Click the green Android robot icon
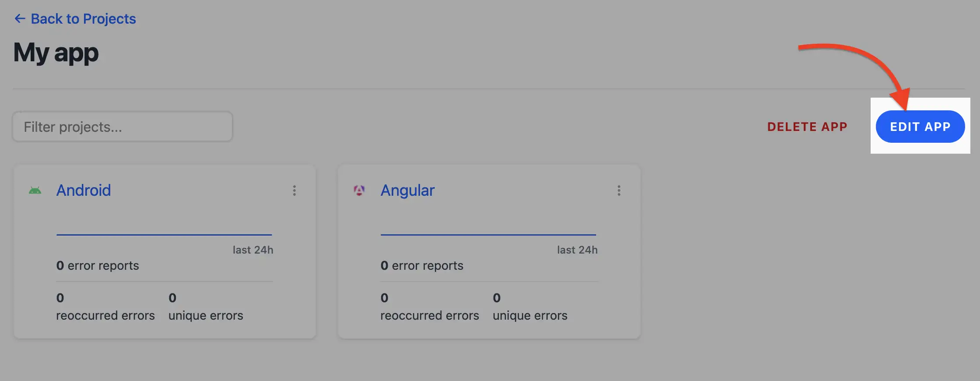This screenshot has width=980, height=381. pyautogui.click(x=35, y=190)
